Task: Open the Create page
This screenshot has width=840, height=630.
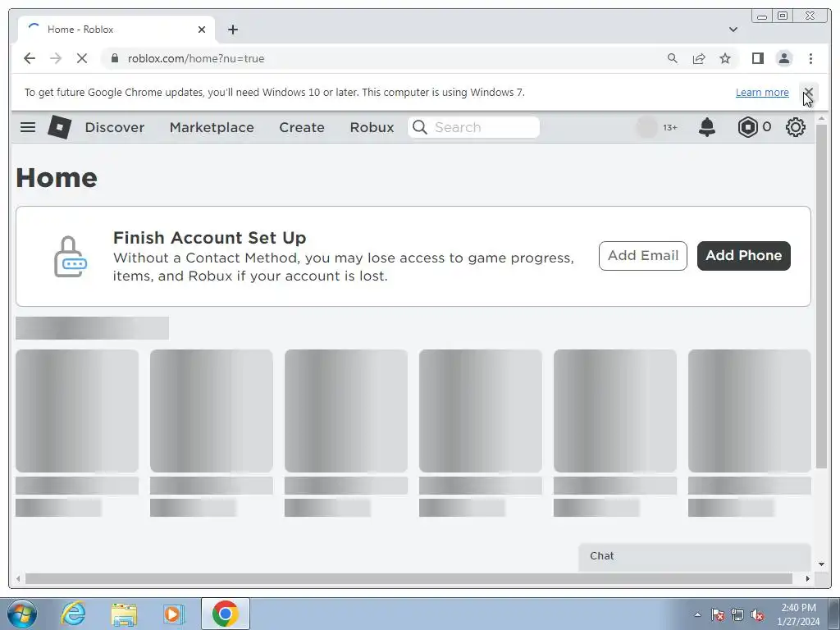Action: (x=302, y=127)
